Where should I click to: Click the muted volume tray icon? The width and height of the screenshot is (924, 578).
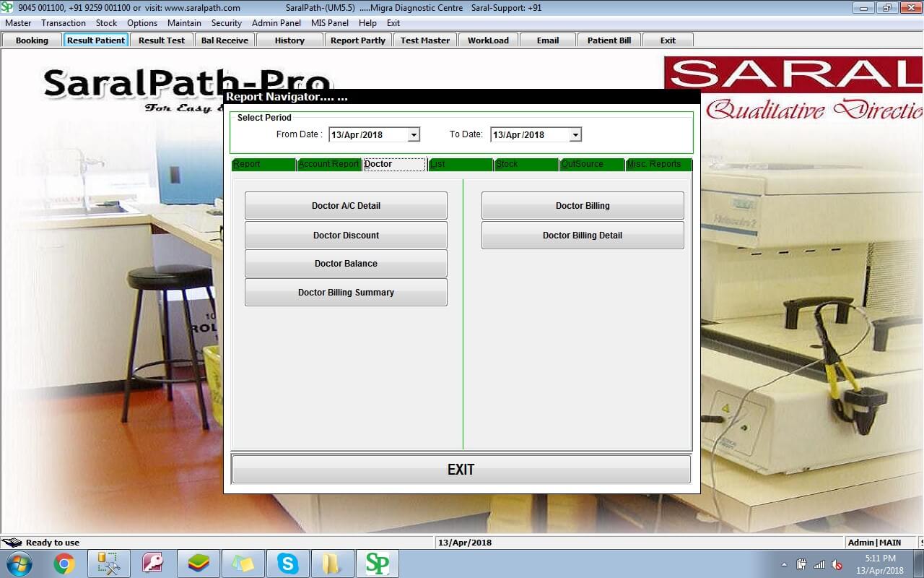[x=837, y=564]
